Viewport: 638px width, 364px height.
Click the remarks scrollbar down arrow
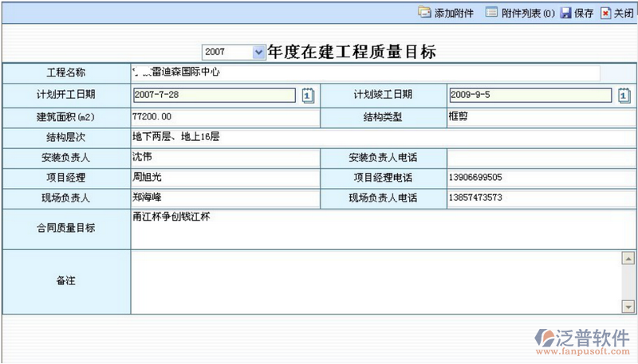point(627,307)
